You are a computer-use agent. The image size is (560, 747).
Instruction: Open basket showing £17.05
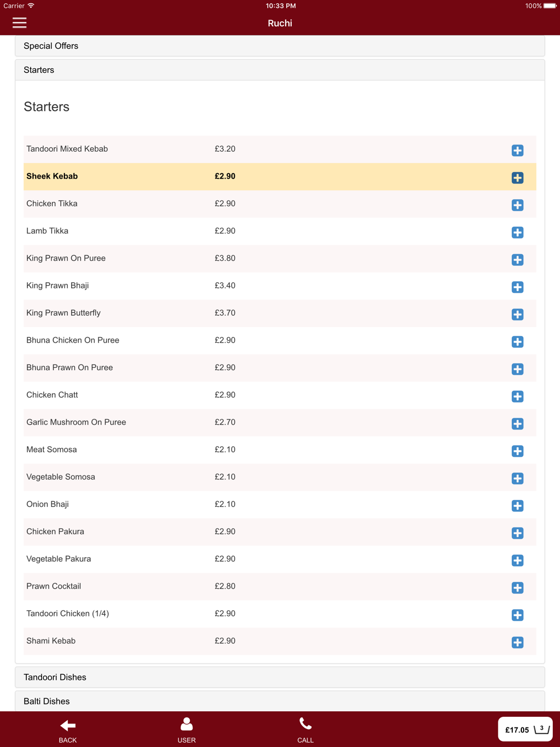click(525, 729)
